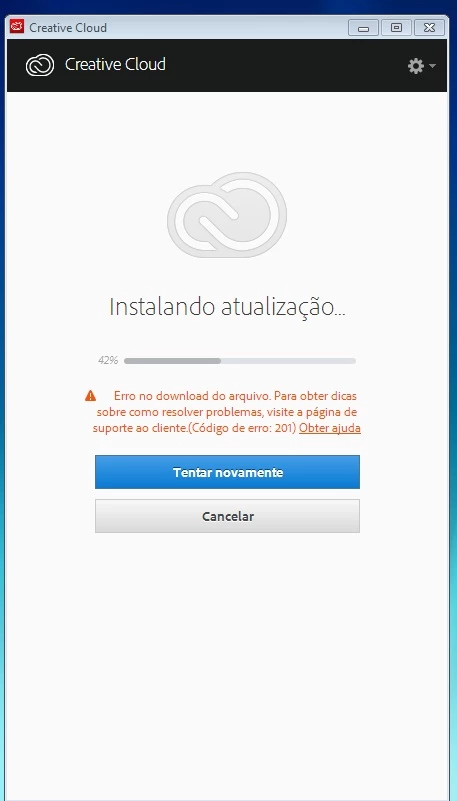This screenshot has height=801, width=457.
Task: Click the orange warning triangle icon
Action: click(x=90, y=395)
